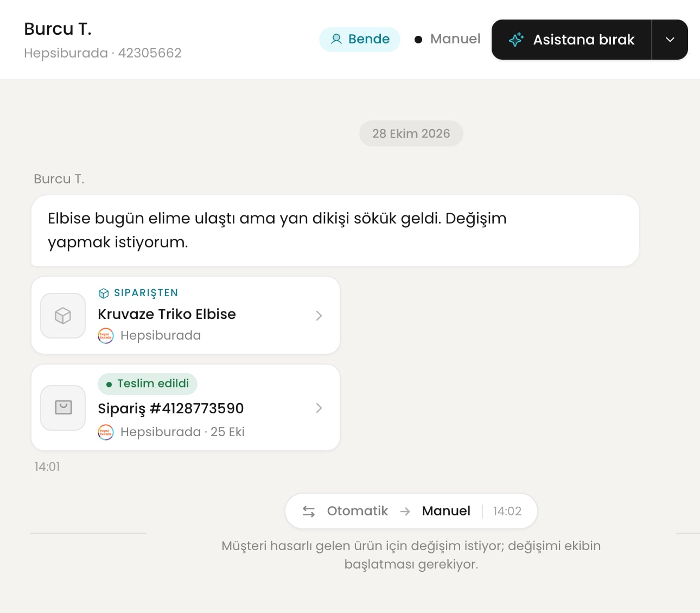Click the chevron on Kruvaze Triko Elbise card
This screenshot has width=700, height=613.
319,316
